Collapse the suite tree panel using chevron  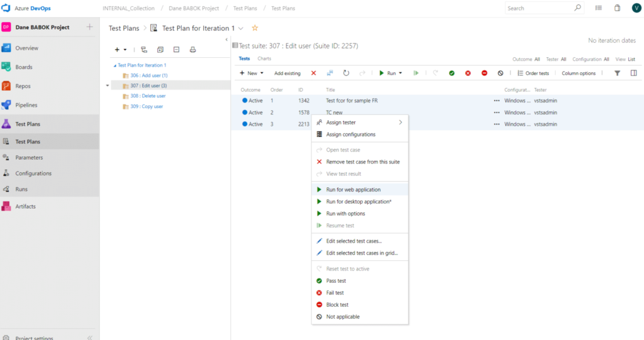tap(226, 40)
